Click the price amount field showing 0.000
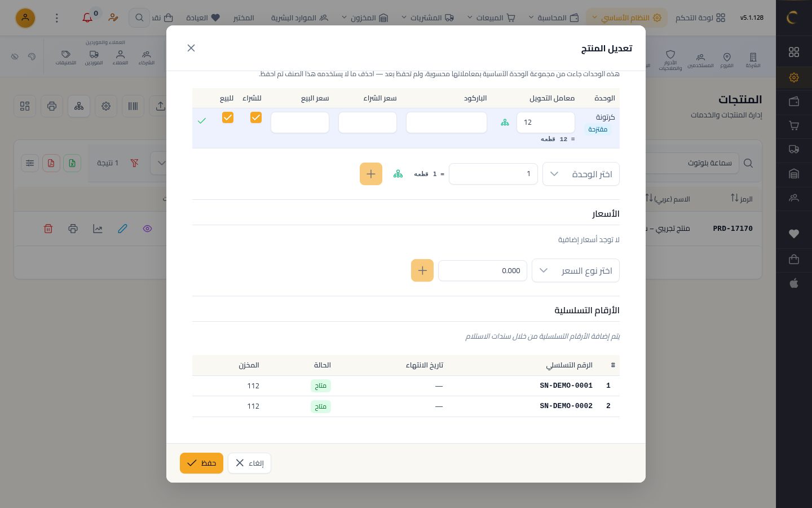 click(x=483, y=270)
